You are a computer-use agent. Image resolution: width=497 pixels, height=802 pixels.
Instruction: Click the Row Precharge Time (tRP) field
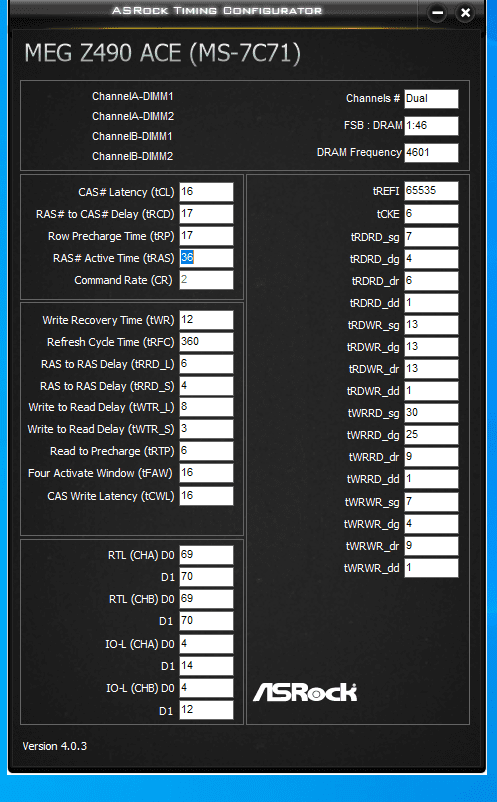206,236
